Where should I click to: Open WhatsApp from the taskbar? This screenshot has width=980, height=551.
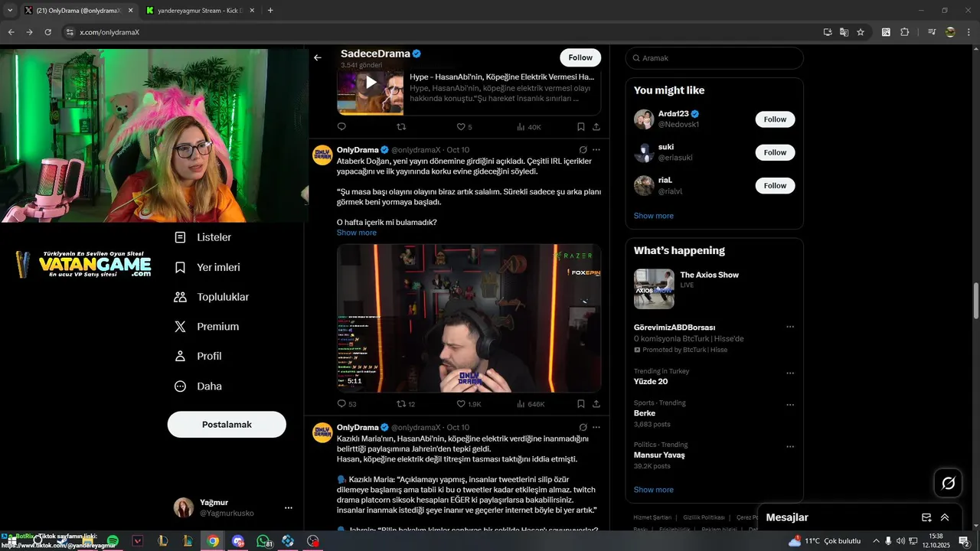click(263, 541)
